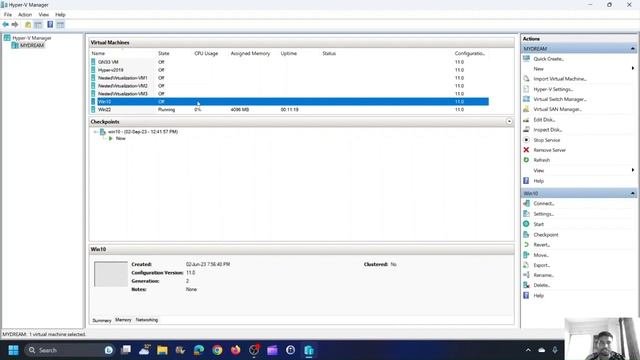Click Stop Service action
640x360 pixels.
[547, 140]
